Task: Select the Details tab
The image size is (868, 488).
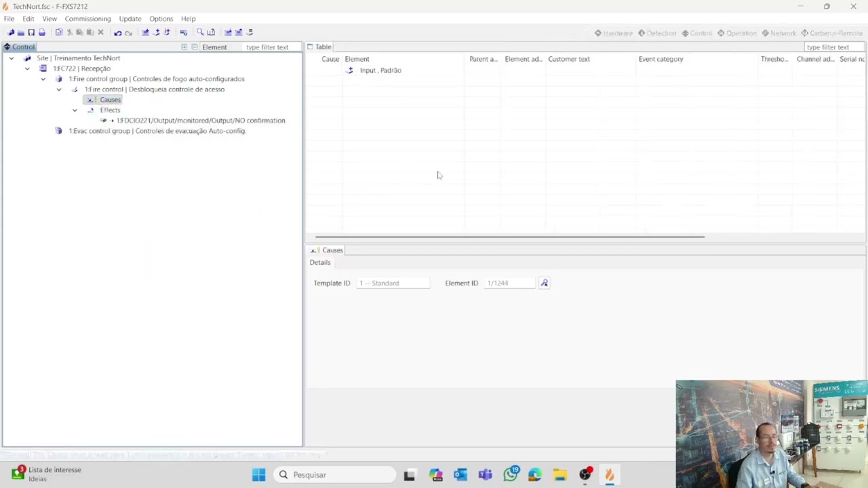Action: [x=320, y=262]
